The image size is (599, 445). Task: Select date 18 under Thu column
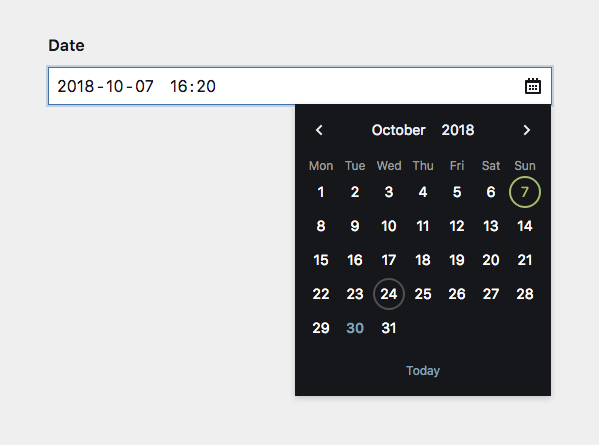[423, 260]
